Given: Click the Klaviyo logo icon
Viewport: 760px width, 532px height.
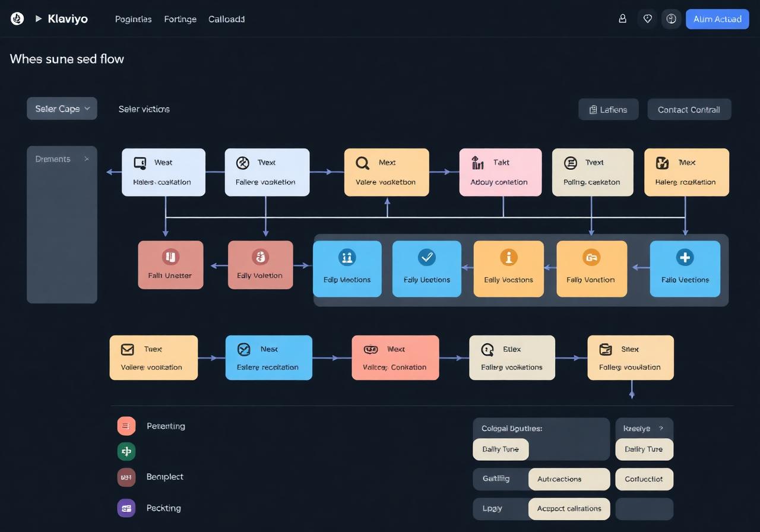Looking at the screenshot, I should (x=17, y=18).
